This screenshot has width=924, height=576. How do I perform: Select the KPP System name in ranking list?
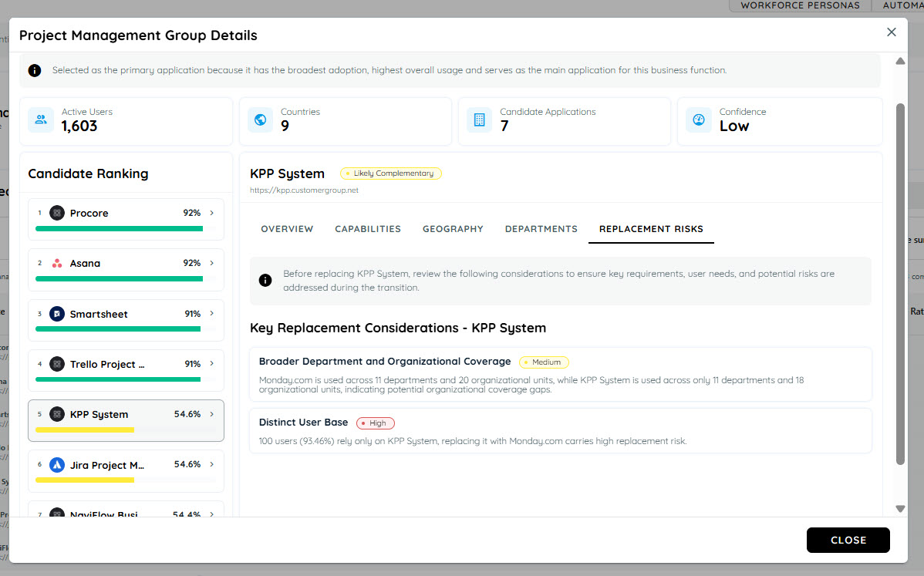(99, 415)
